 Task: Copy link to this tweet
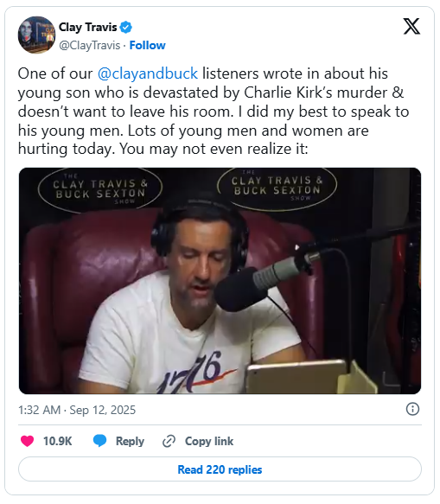click(x=209, y=441)
